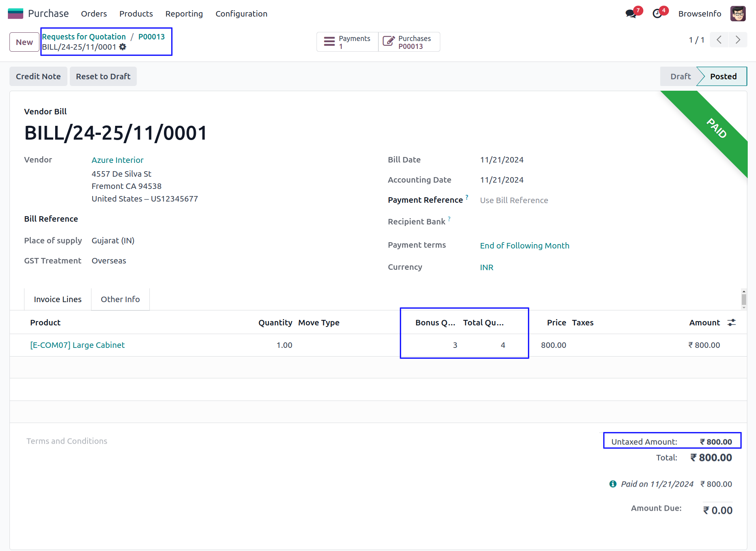Open the Purchases P00013 smart button
Viewport: 756px width, 551px height.
409,42
